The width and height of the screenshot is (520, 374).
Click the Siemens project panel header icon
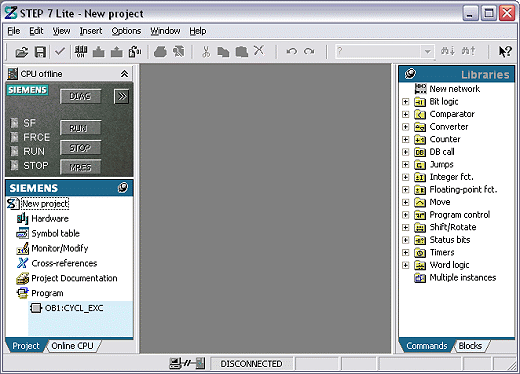coord(123,188)
